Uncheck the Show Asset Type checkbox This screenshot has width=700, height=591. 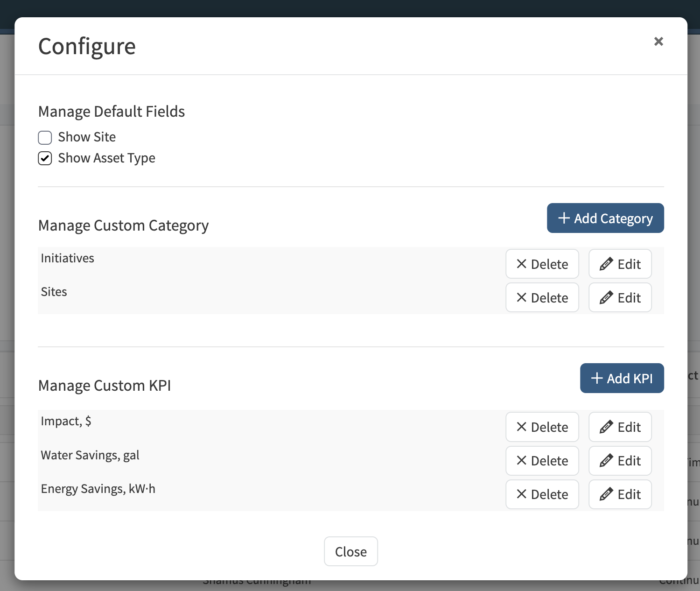[x=45, y=159]
